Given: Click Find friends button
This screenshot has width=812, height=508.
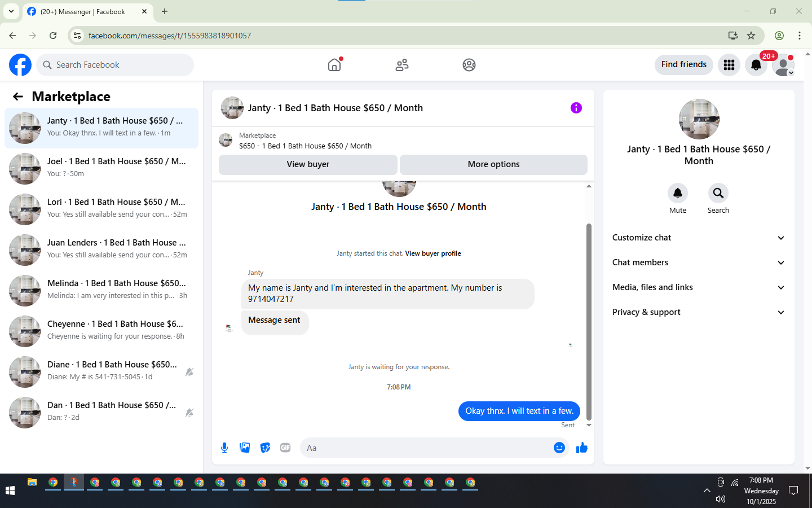Looking at the screenshot, I should tap(684, 64).
